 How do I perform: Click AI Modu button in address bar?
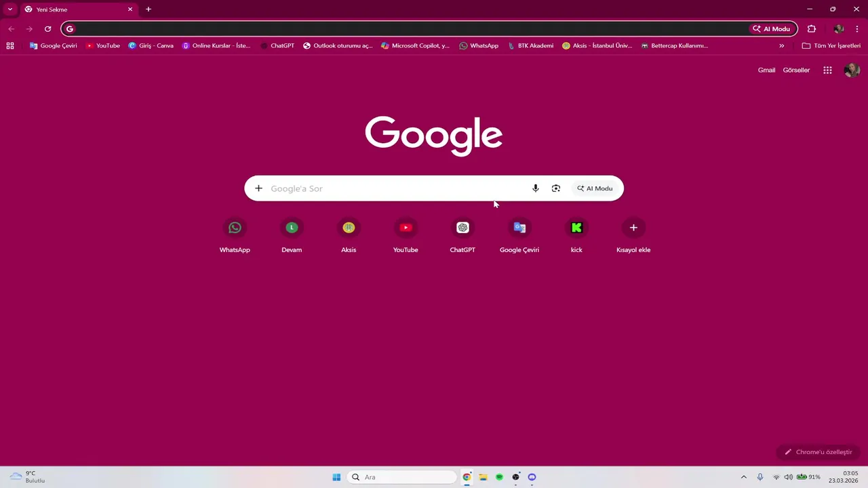pyautogui.click(x=772, y=28)
